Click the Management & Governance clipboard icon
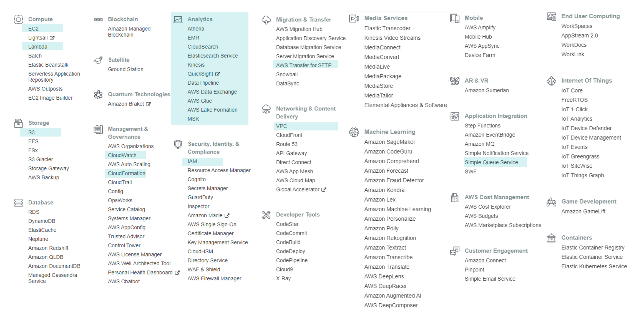Image resolution: width=644 pixels, height=315 pixels. (x=98, y=129)
